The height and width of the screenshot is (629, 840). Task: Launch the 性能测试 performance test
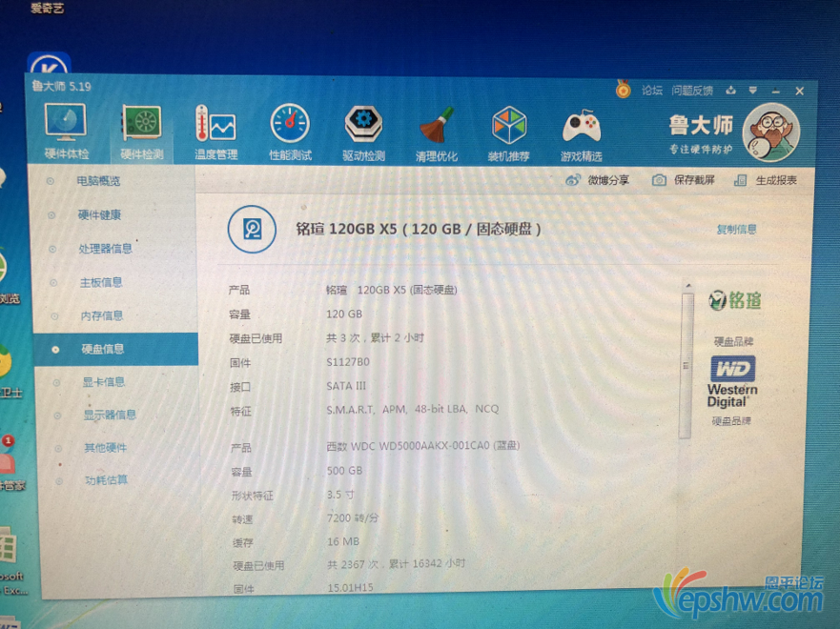point(290,132)
